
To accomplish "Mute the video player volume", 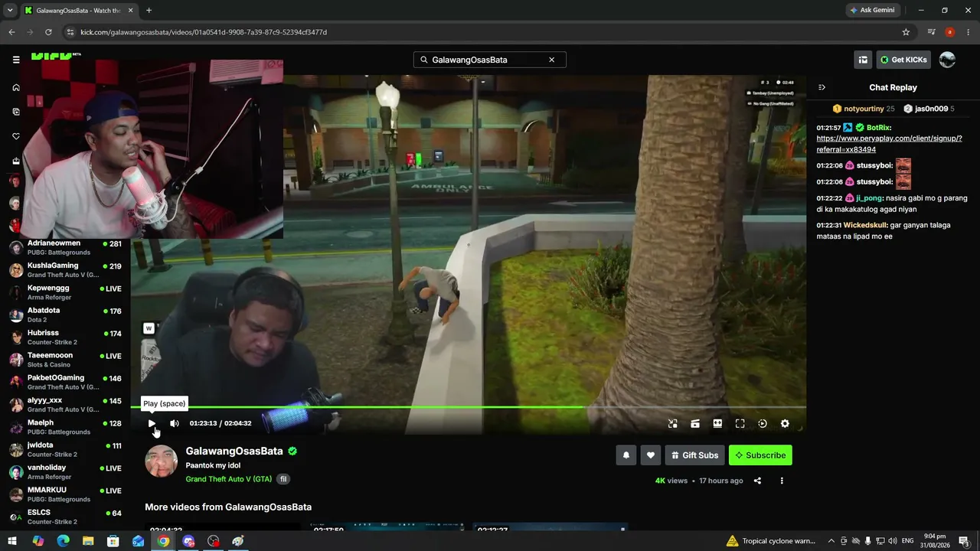I will tap(175, 423).
